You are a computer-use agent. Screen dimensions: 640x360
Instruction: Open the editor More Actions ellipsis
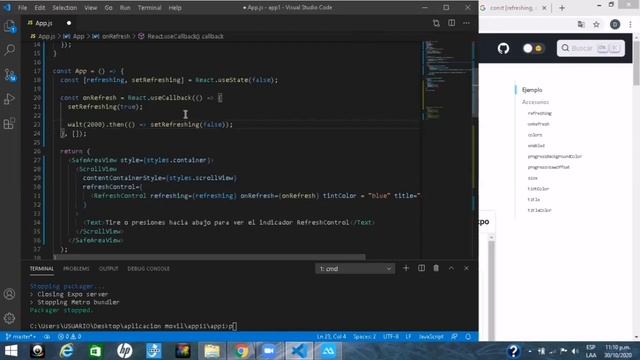[467, 23]
